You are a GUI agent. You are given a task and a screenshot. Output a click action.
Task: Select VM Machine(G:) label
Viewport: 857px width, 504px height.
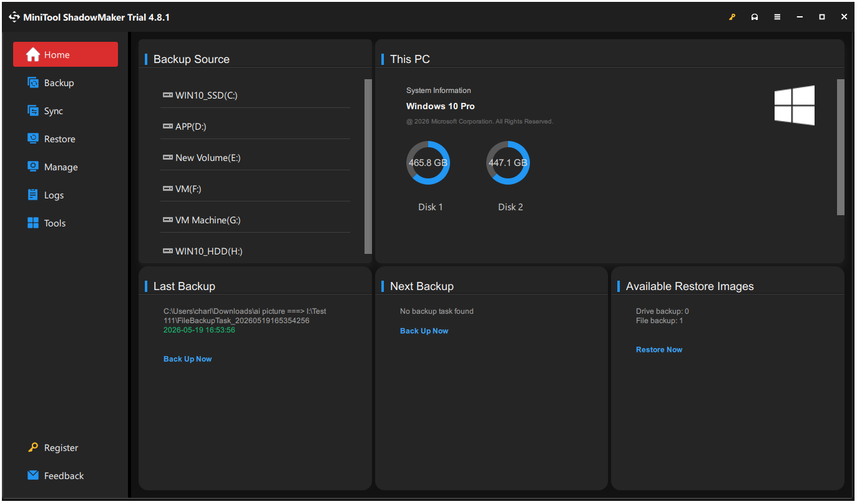pyautogui.click(x=208, y=220)
